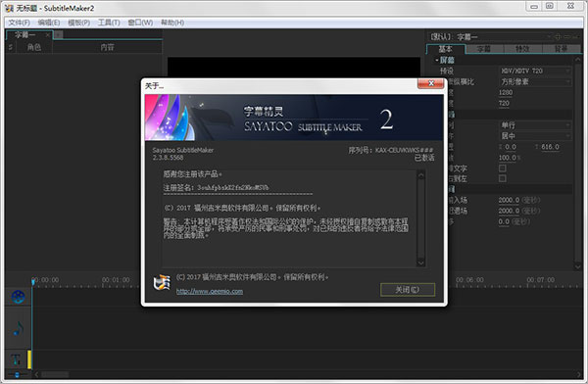Click the new tab icon beside 字幕一
Image resolution: width=588 pixels, height=384 pixels.
(x=59, y=35)
